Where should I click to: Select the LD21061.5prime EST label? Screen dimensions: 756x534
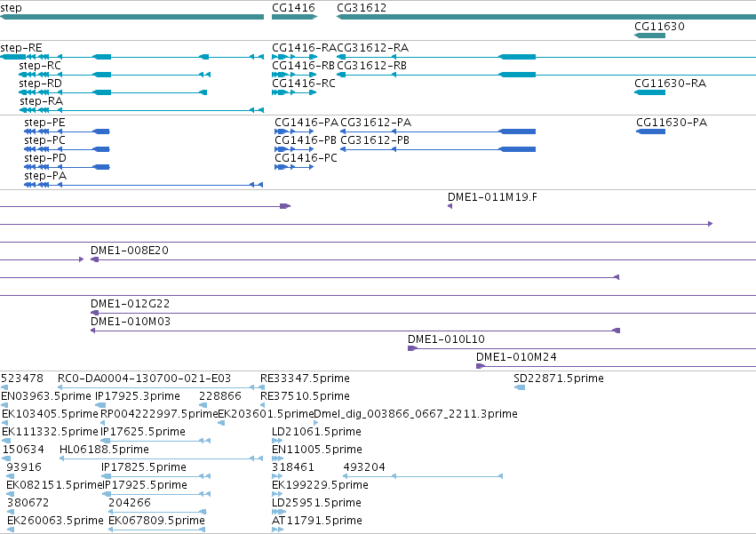pyautogui.click(x=316, y=432)
